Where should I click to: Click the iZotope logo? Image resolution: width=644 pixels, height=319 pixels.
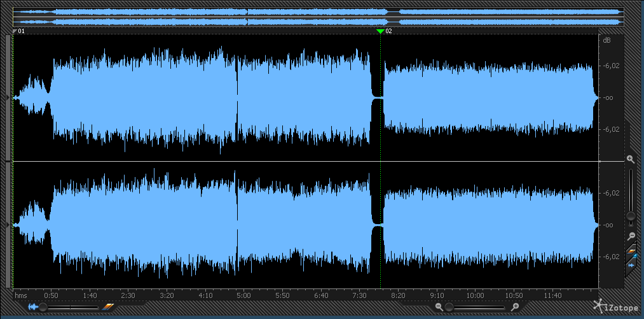(615, 307)
